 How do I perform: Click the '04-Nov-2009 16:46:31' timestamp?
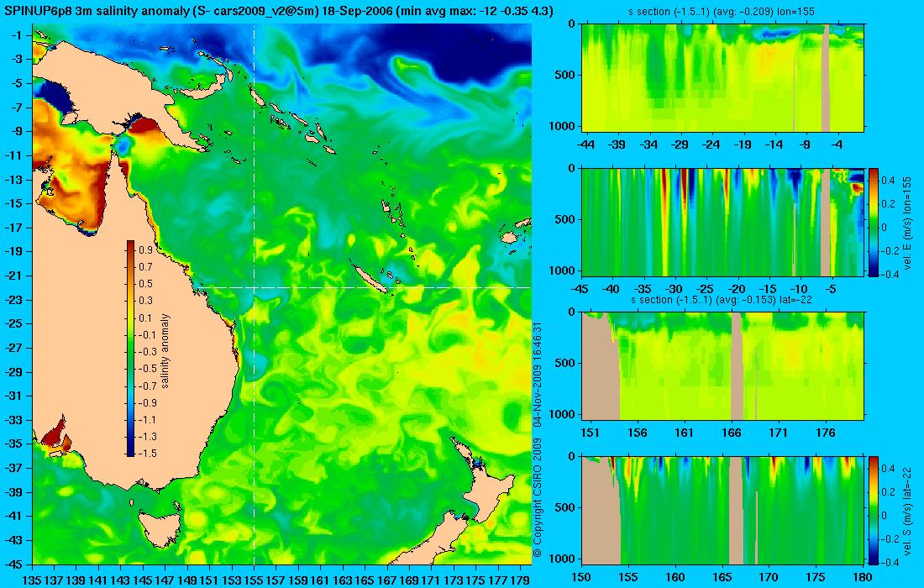(537, 375)
